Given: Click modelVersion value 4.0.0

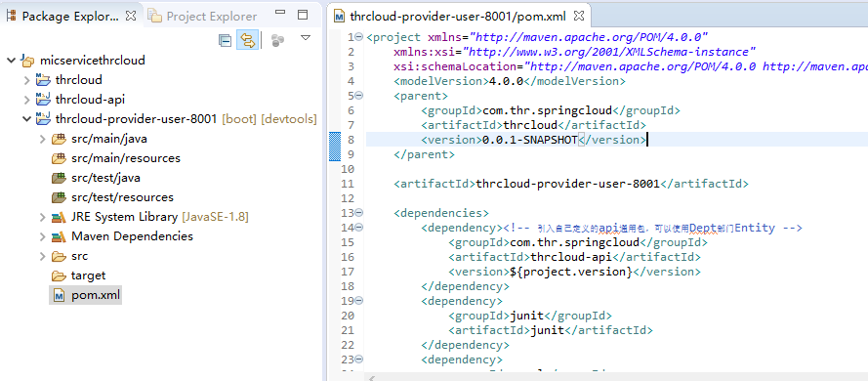Looking at the screenshot, I should coord(506,81).
